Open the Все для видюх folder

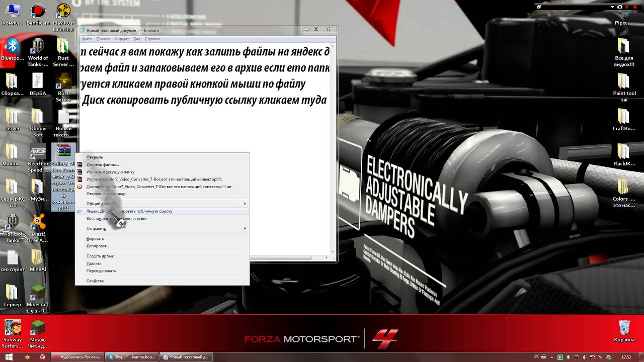click(624, 52)
